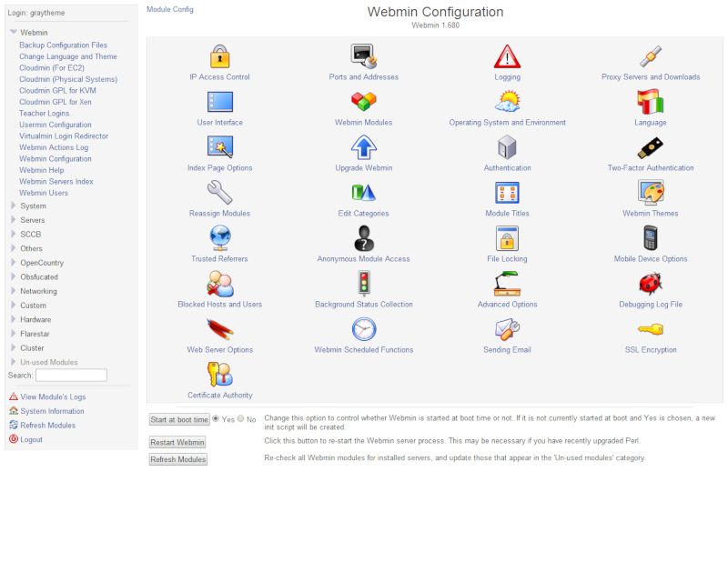The height and width of the screenshot is (582, 728).
Task: Click the Module Titles icon
Action: click(x=507, y=193)
